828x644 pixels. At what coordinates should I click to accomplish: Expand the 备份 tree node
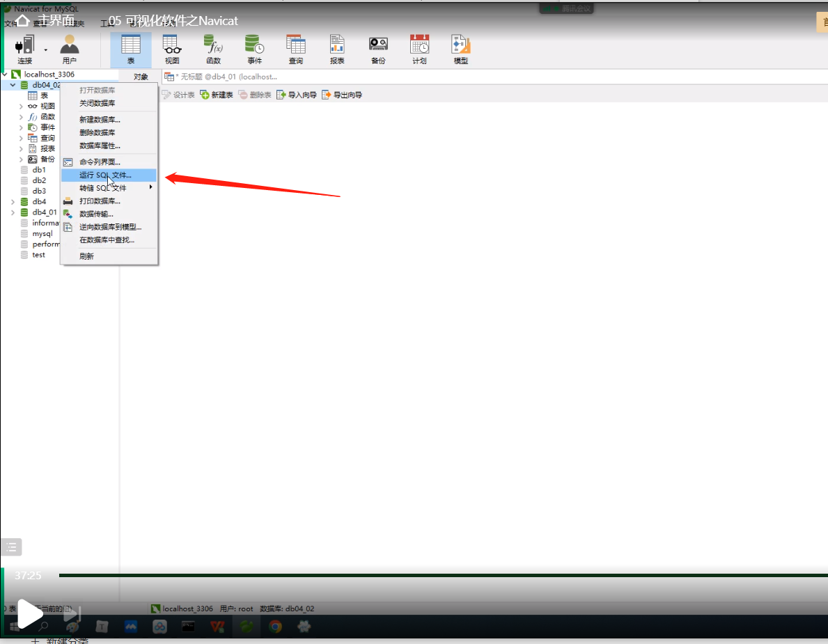click(21, 159)
